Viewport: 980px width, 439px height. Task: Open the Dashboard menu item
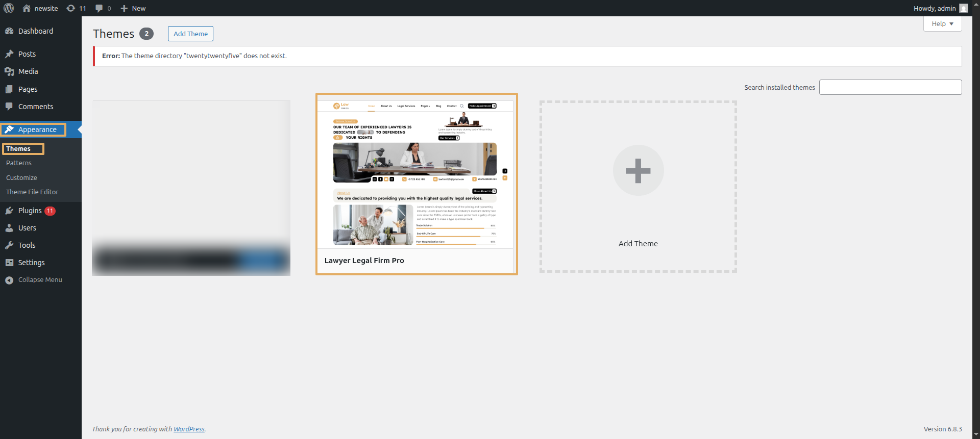35,31
